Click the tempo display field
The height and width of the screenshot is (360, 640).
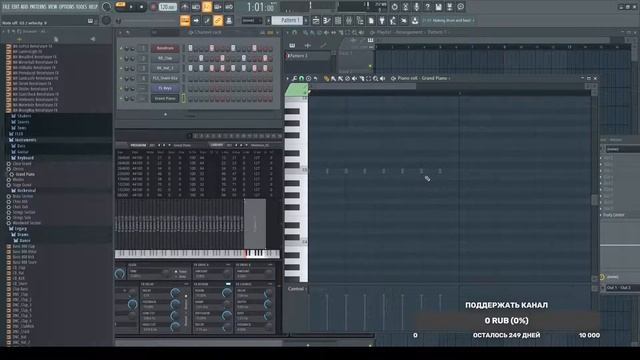tap(168, 7)
